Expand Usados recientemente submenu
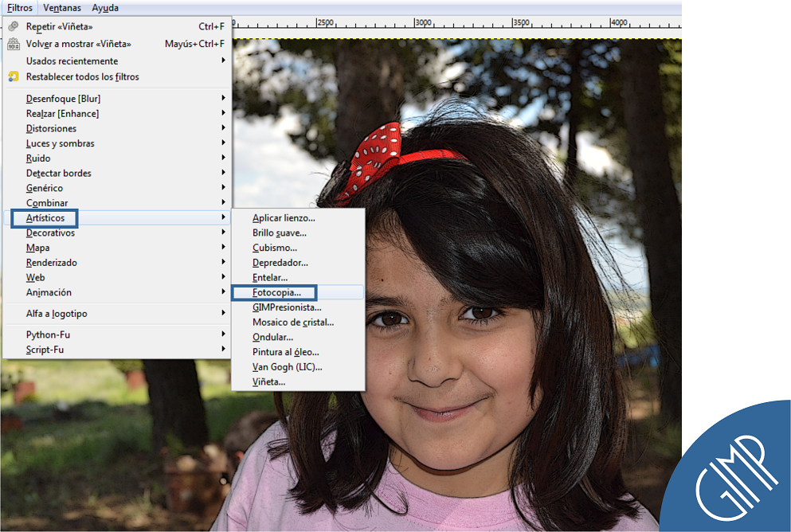791x532 pixels. click(x=117, y=61)
